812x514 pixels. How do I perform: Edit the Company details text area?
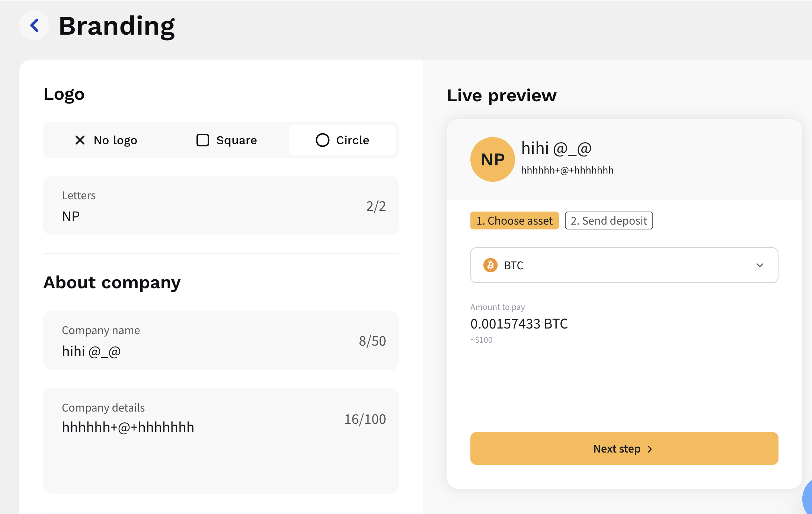221,441
